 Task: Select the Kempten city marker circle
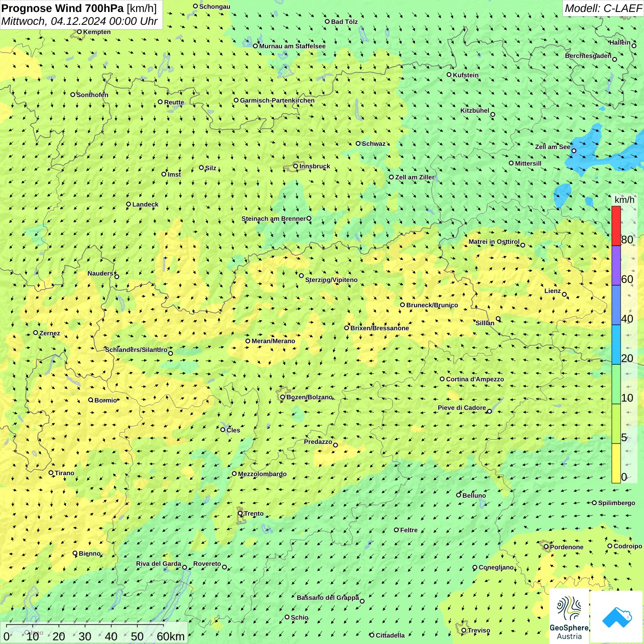tap(79, 32)
